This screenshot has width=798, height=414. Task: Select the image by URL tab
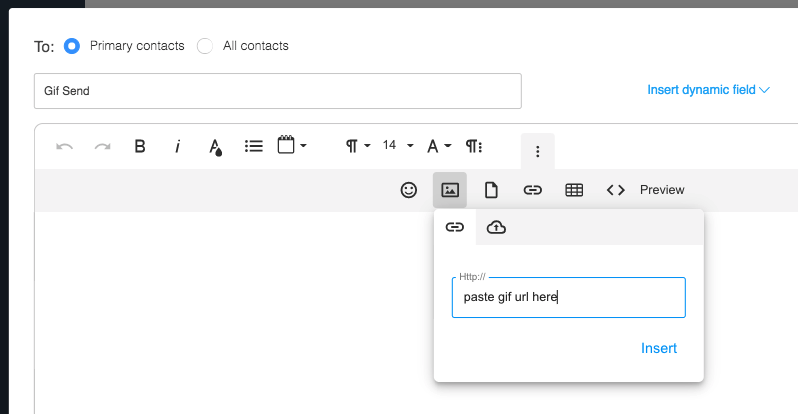click(454, 228)
